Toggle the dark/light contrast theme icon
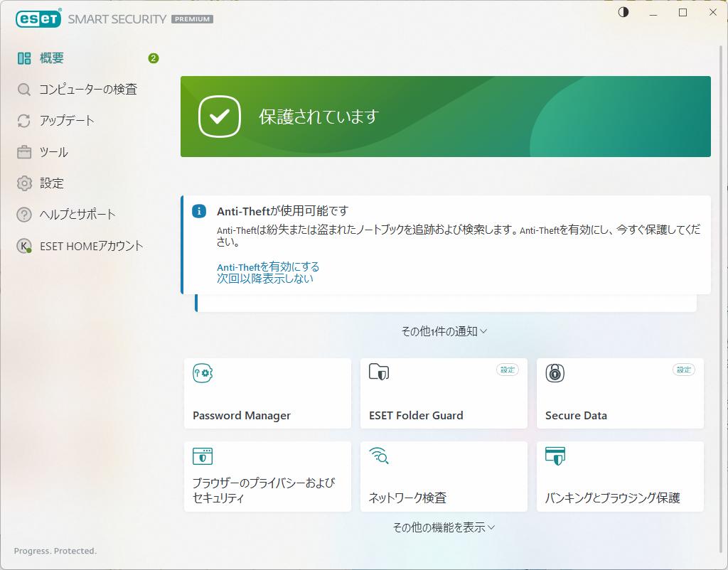The width and height of the screenshot is (728, 570). pyautogui.click(x=623, y=12)
